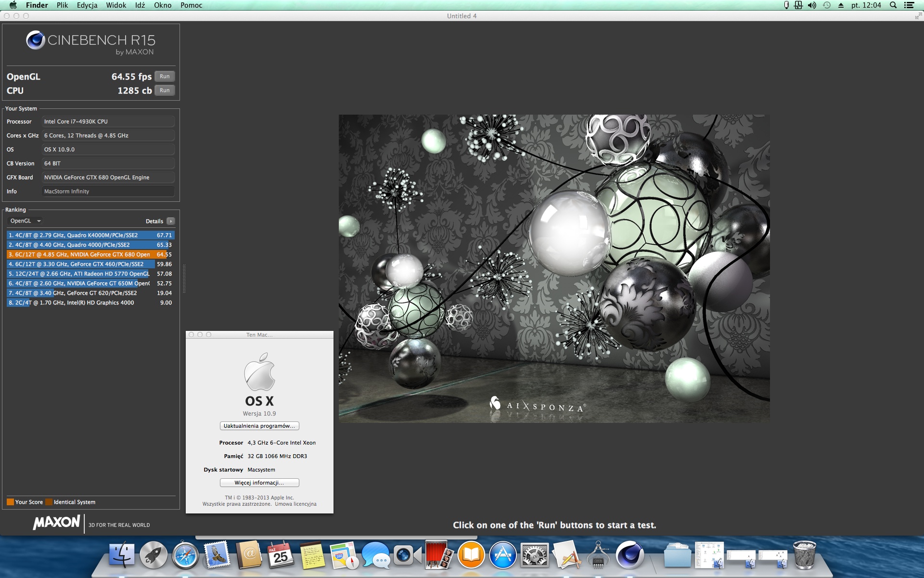Open System Preferences gear icon

click(534, 555)
